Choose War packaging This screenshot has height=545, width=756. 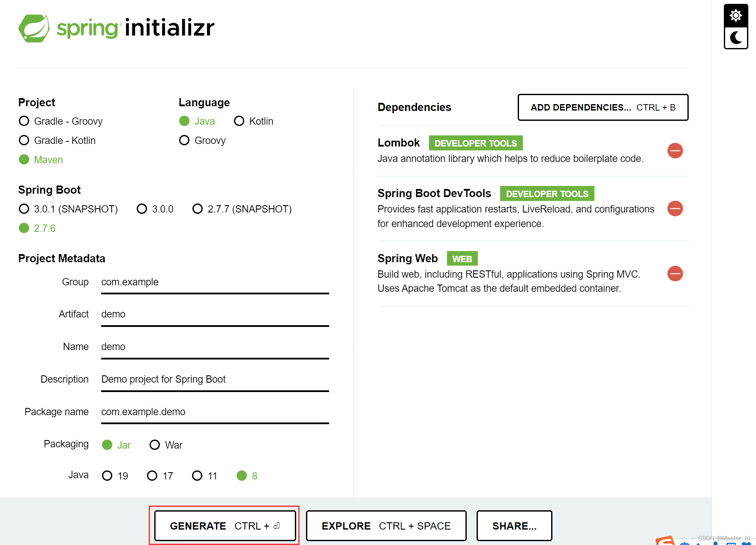click(x=166, y=445)
